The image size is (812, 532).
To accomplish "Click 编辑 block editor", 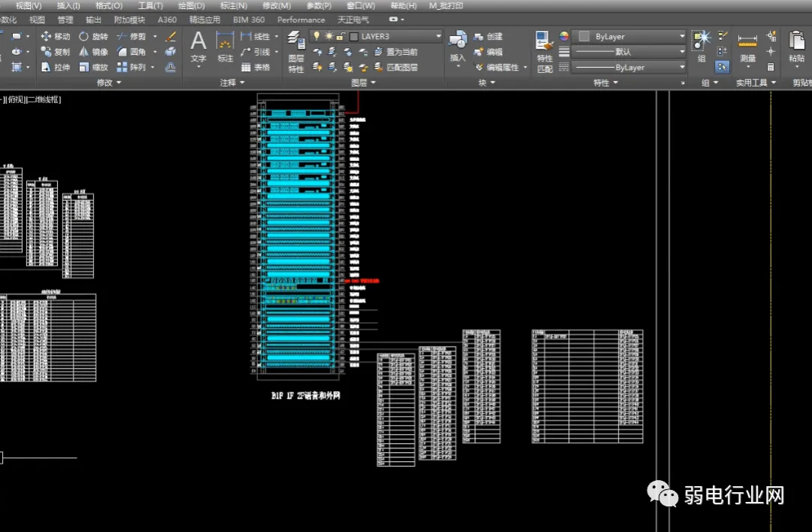I will pyautogui.click(x=488, y=52).
